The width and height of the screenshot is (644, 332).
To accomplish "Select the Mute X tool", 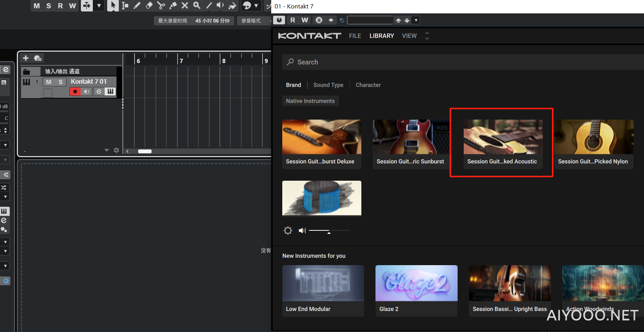I will (x=184, y=6).
